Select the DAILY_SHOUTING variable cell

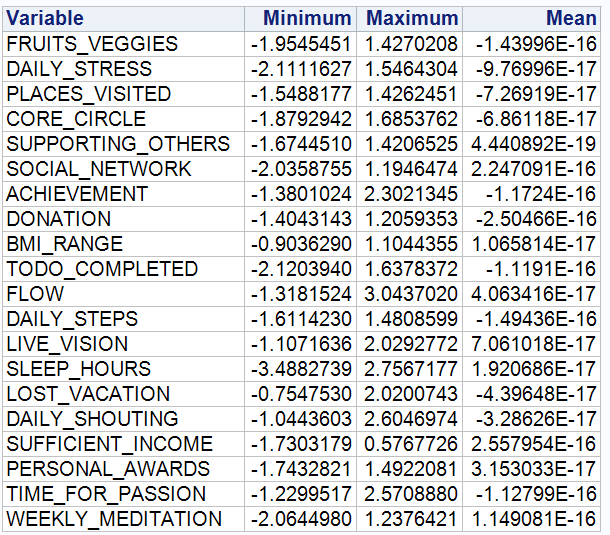click(x=123, y=419)
